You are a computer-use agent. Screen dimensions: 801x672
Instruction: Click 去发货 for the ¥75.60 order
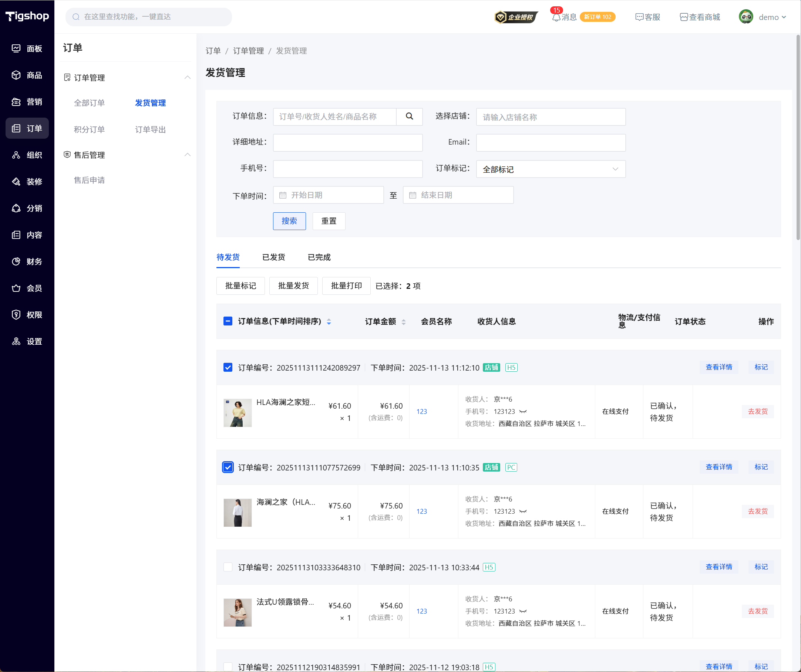[757, 511]
